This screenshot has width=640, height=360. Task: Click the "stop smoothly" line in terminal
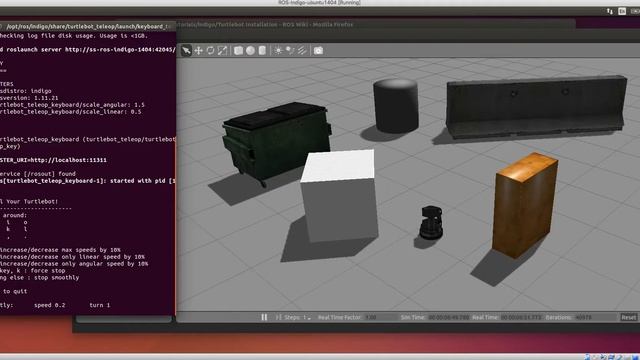click(x=40, y=278)
